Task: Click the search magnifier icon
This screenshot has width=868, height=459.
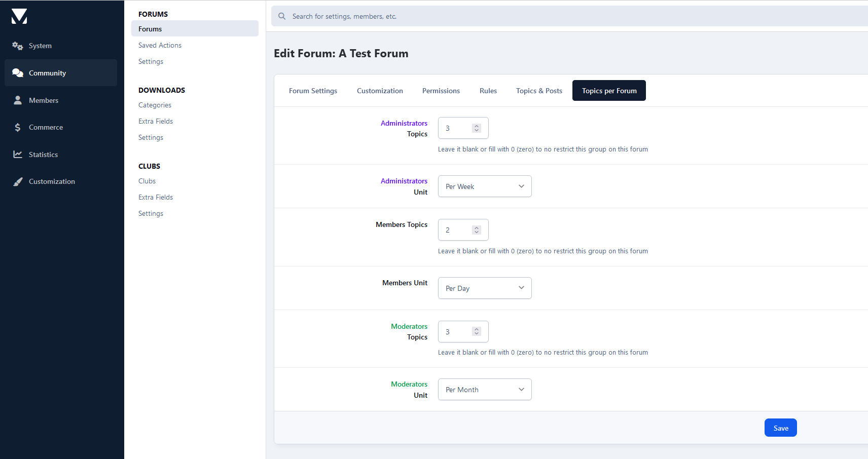Action: (x=282, y=16)
